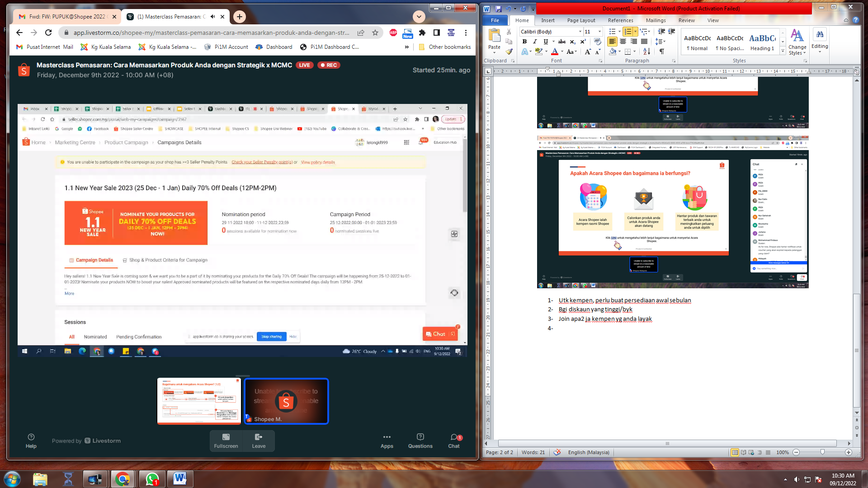Open the Change Case Aa dropdown
The image size is (868, 488).
point(571,52)
